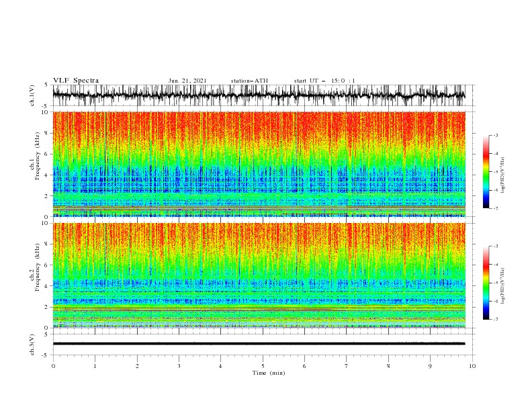532x411 pixels.
Task: Click the ch.3 voltage waveform trace
Action: pos(259,344)
